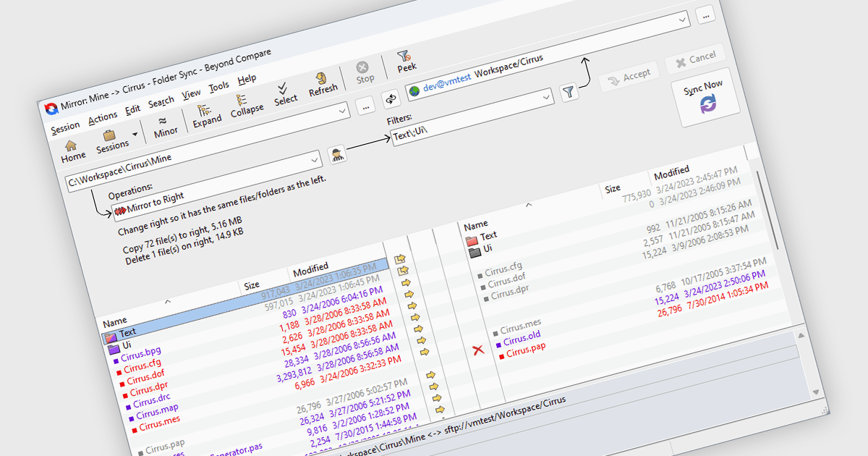Click the swap sides icon button
Screen dimensions: 868x456
391,98
